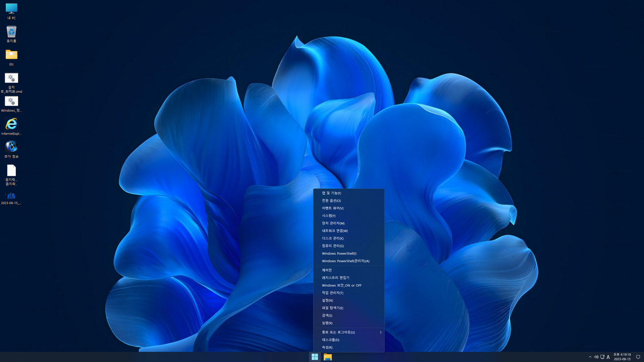
Task: Choose 앱 및 기능(F) from menu
Action: point(349,193)
